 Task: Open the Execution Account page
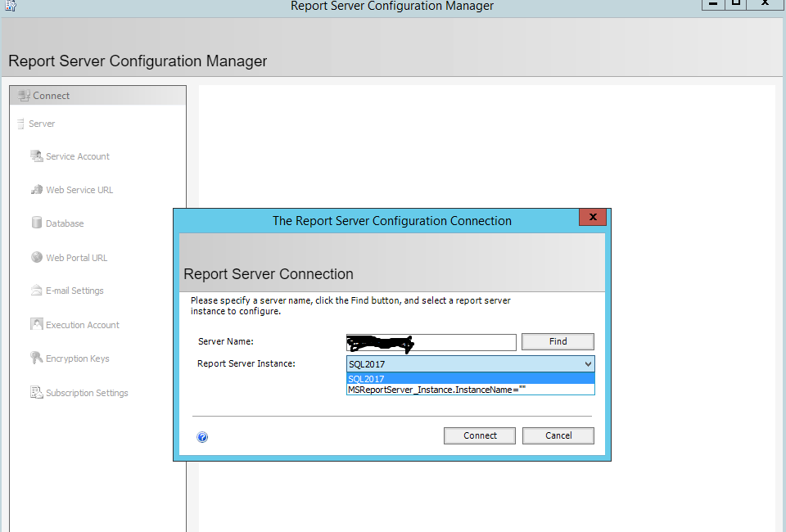83,325
